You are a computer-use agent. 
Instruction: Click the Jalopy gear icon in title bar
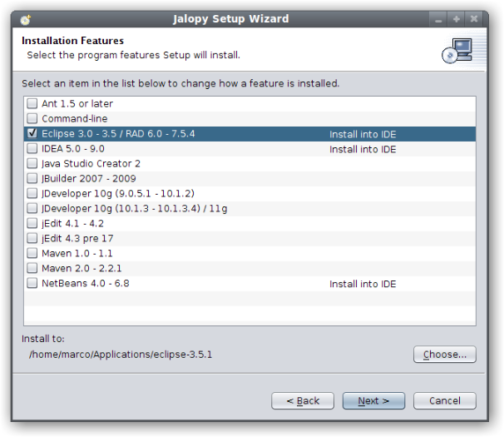click(25, 20)
